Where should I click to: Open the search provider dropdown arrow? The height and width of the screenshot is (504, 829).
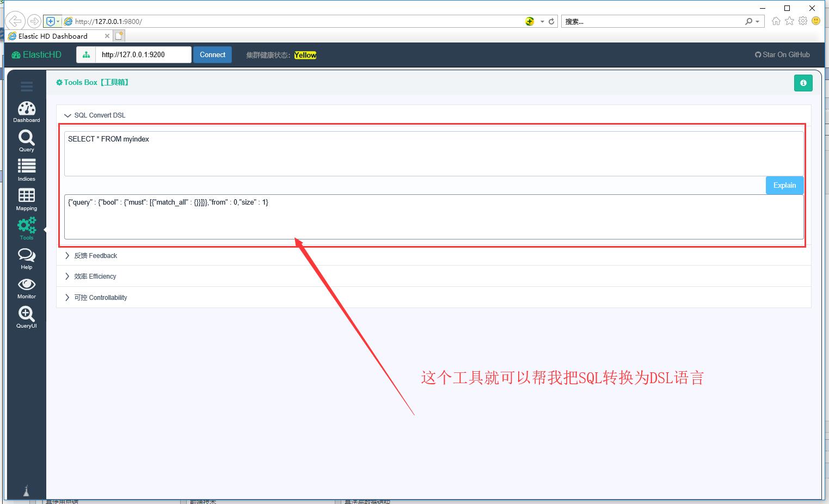pos(757,22)
